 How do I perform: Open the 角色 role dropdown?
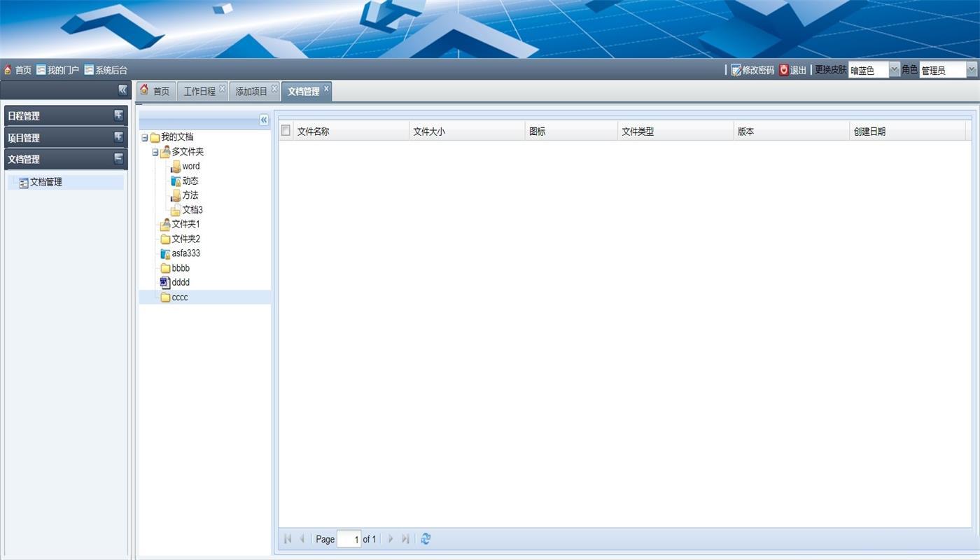pyautogui.click(x=972, y=70)
